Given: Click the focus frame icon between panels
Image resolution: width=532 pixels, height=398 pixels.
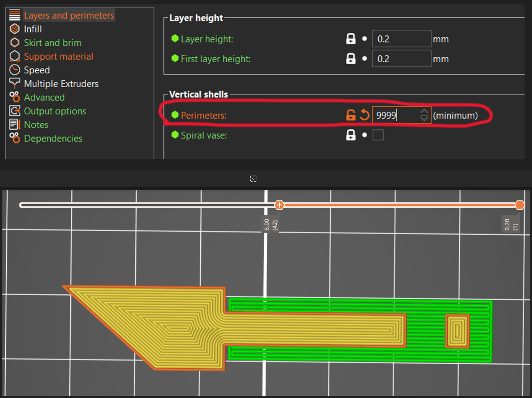Looking at the screenshot, I should click(x=253, y=179).
